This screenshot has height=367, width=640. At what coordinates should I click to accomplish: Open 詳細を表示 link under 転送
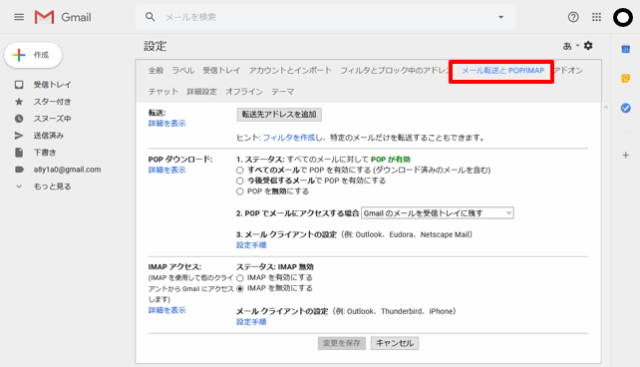coord(167,123)
